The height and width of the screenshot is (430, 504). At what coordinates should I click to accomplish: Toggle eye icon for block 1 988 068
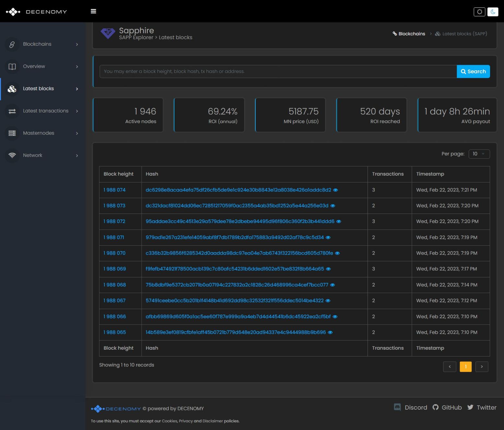click(x=333, y=285)
